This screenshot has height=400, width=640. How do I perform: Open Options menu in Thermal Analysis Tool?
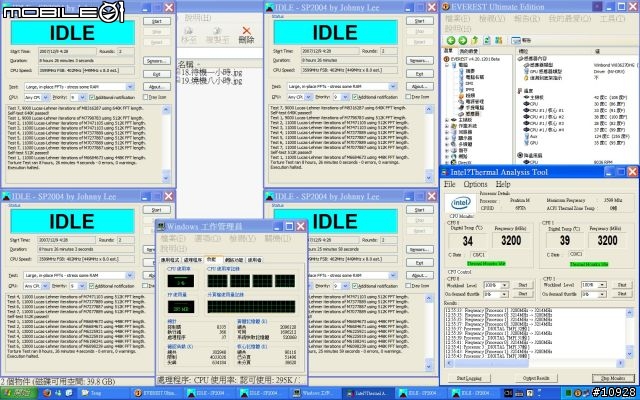pyautogui.click(x=476, y=184)
